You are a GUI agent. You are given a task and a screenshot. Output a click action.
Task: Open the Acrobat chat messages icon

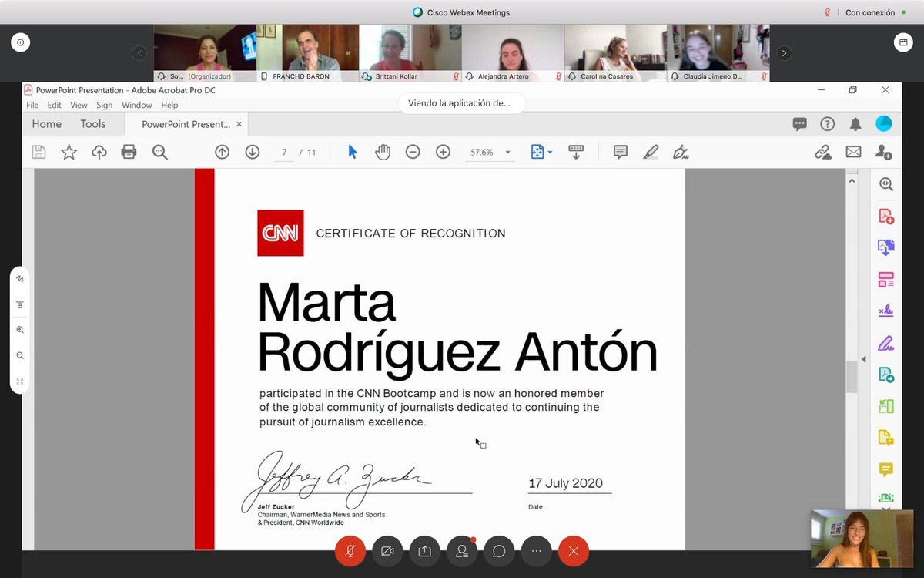(x=799, y=124)
